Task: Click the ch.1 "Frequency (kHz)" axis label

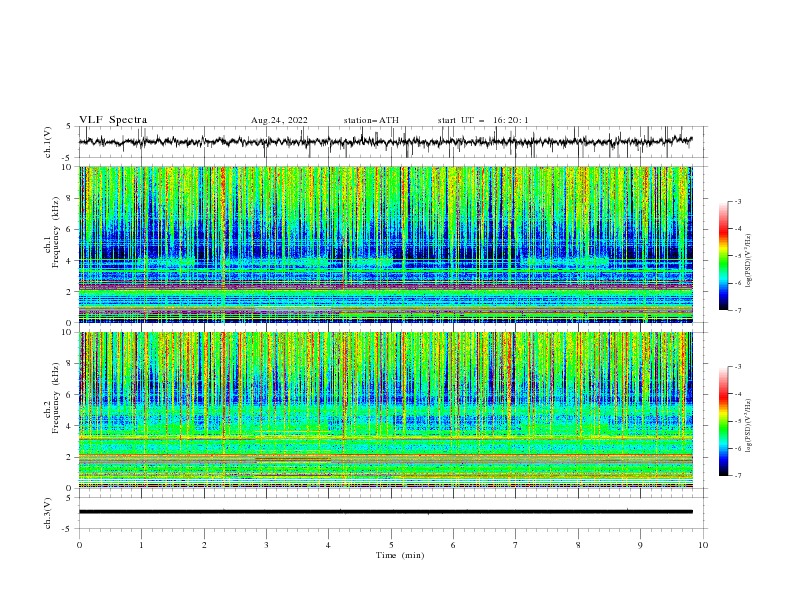Action: tap(56, 232)
